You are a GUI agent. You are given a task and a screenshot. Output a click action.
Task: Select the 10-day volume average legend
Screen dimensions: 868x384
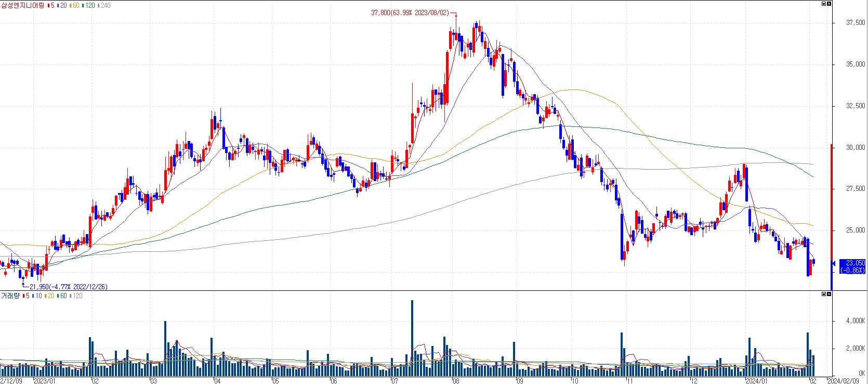tap(36, 296)
